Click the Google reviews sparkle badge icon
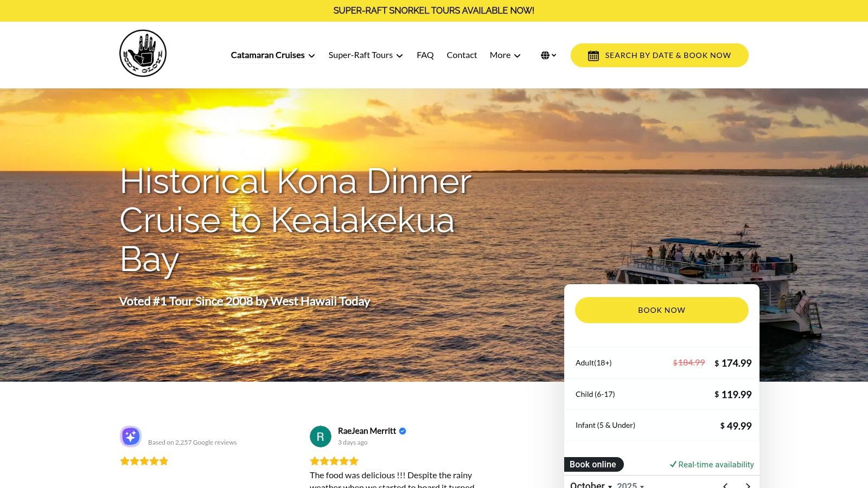Viewport: 868px width, 488px height. coord(131,436)
